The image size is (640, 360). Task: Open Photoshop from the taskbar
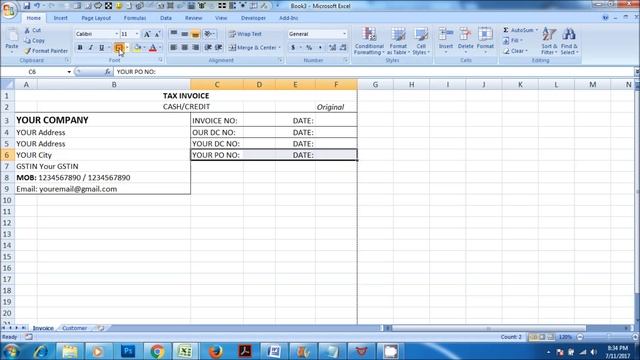coord(128,351)
